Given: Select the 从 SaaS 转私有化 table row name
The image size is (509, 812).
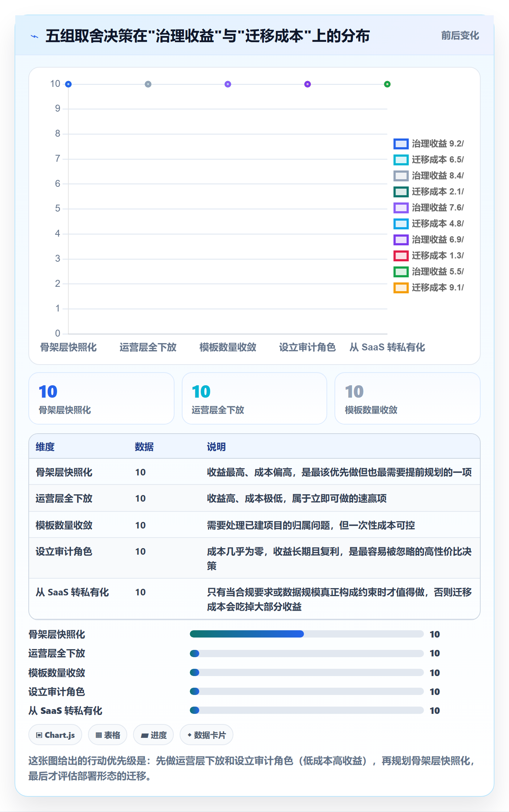Looking at the screenshot, I should 72,592.
